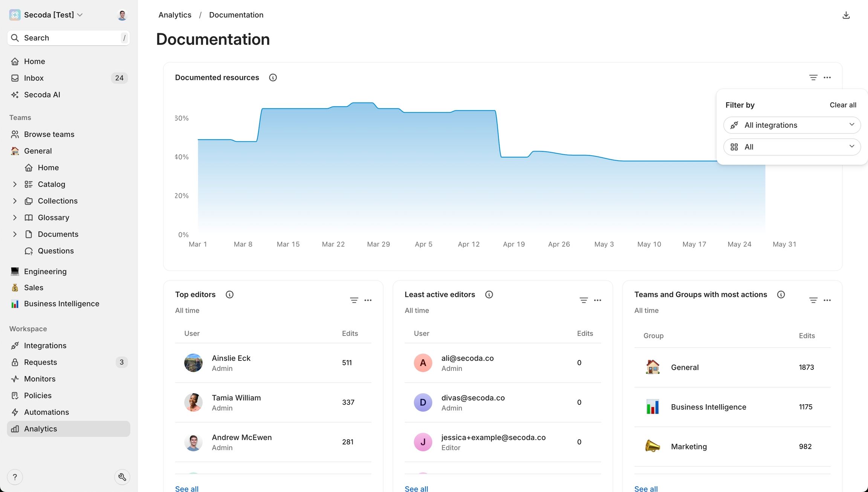Open three-dot menu on Top editors card
868x492 pixels.
pos(368,300)
